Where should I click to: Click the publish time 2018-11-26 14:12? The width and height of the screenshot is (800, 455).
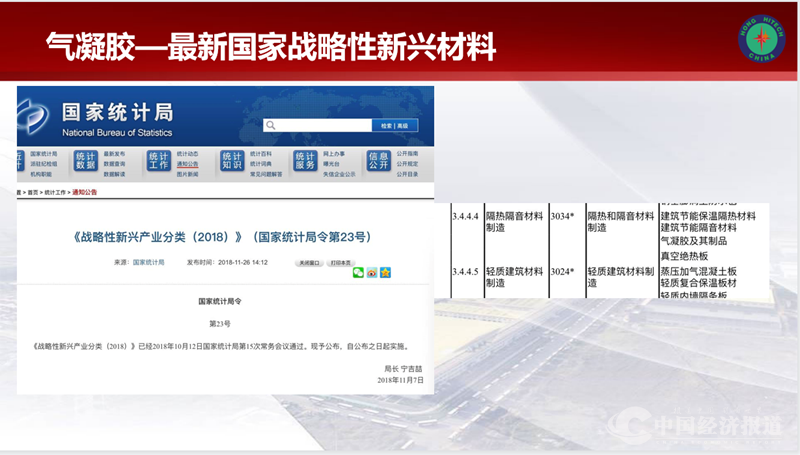click(x=242, y=262)
